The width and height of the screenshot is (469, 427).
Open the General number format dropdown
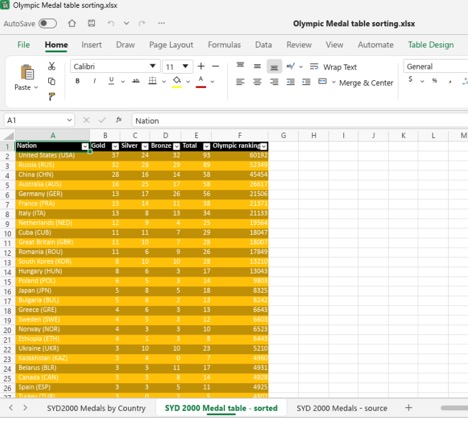[436, 66]
